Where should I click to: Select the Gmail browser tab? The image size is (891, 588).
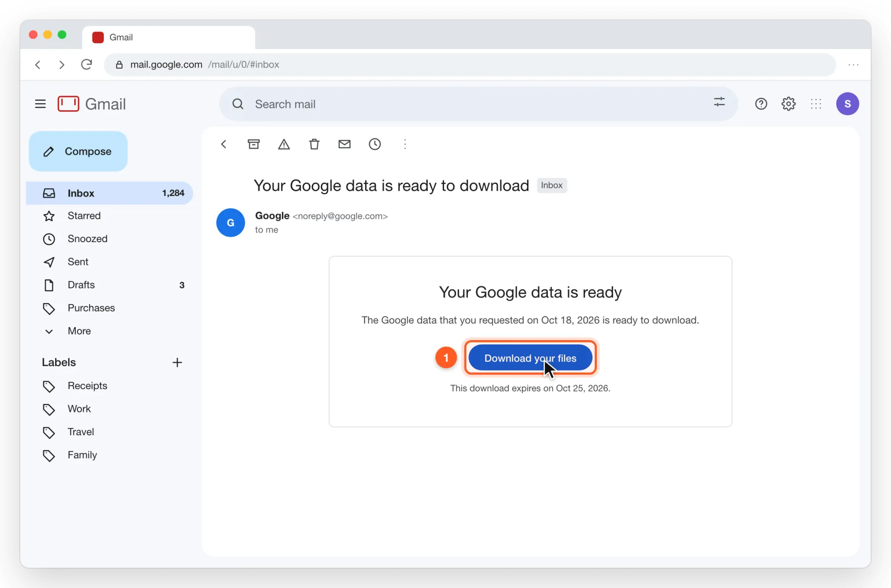coord(168,37)
